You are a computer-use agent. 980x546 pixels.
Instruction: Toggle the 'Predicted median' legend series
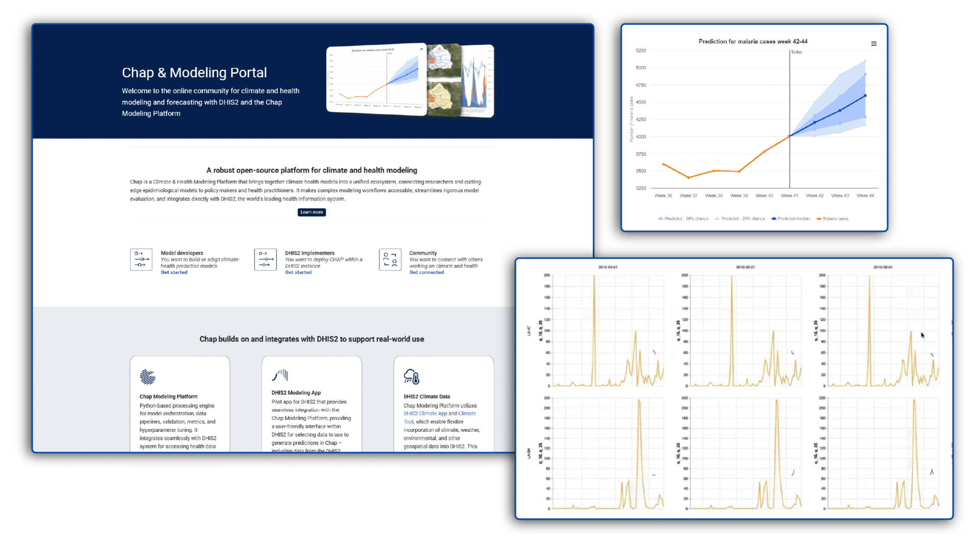pos(791,218)
